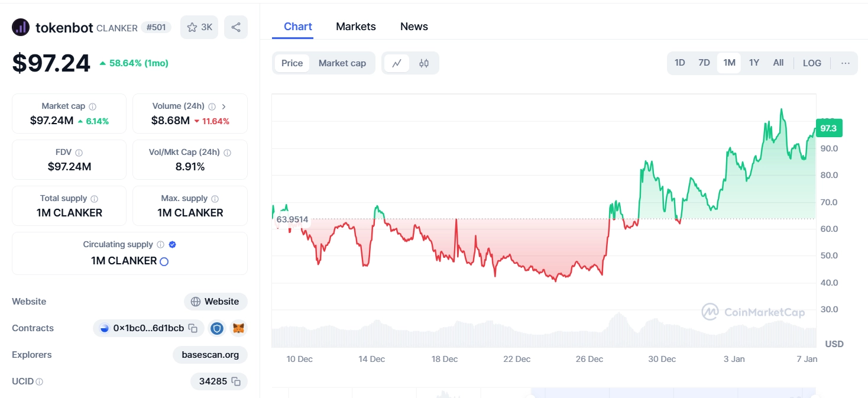
Task: Select the line chart mode
Action: [x=396, y=63]
